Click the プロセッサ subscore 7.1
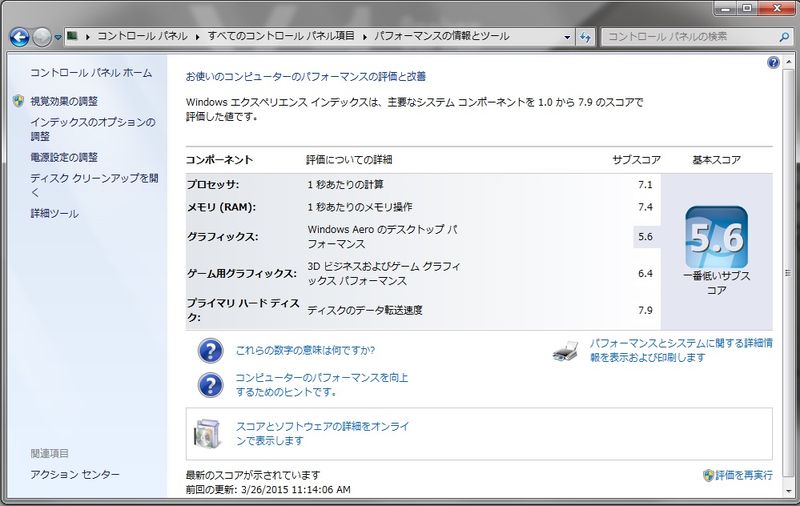This screenshot has width=800, height=506. [x=645, y=184]
